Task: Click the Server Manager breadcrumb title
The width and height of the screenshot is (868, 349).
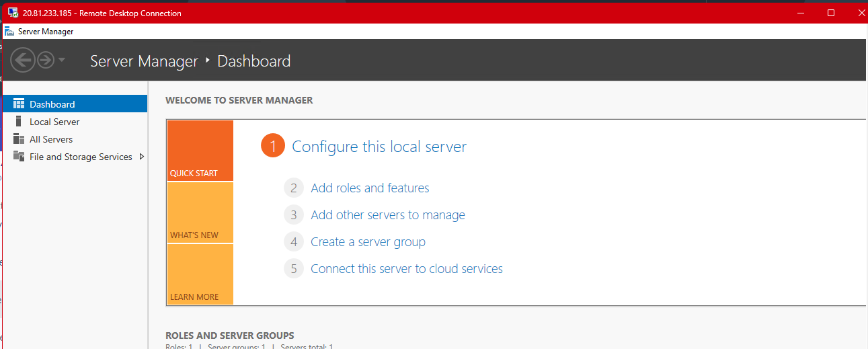Action: [x=144, y=61]
